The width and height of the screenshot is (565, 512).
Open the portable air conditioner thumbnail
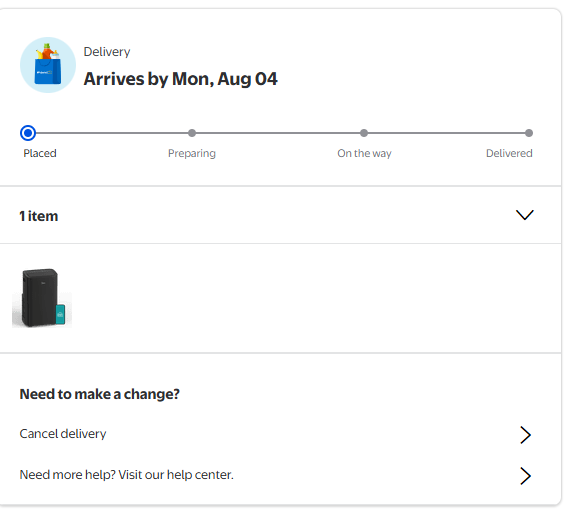coord(42,298)
